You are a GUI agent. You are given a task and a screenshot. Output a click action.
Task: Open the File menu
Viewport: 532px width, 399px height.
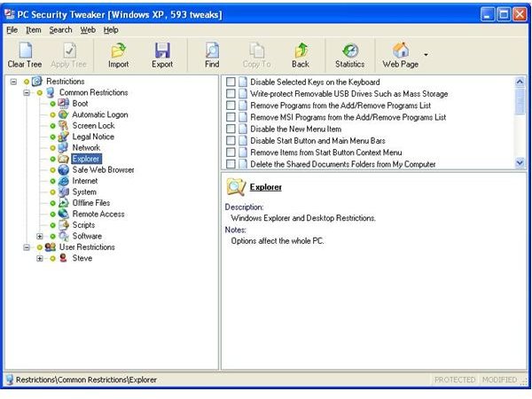click(x=12, y=30)
